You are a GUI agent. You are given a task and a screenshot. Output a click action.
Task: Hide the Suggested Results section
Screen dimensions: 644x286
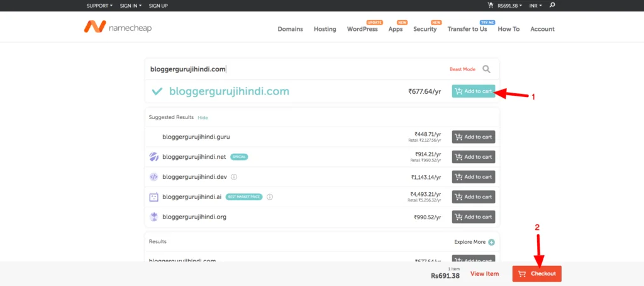pyautogui.click(x=203, y=118)
